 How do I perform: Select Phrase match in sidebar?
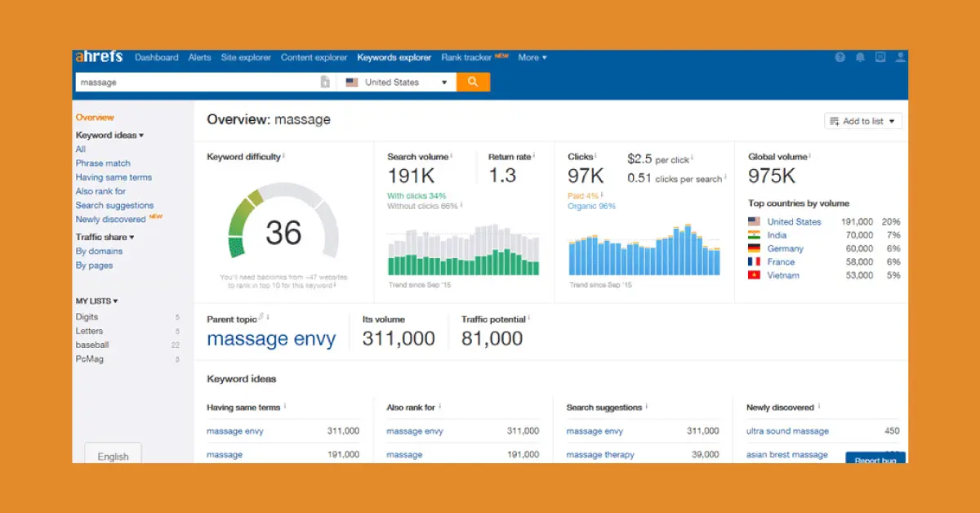click(x=103, y=163)
